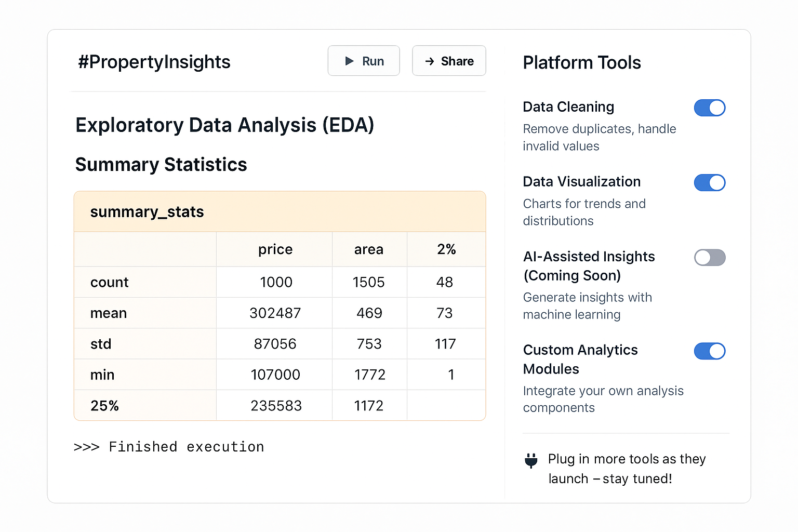Disable the Data Cleaning toggle
The image size is (798, 532).
coord(710,108)
